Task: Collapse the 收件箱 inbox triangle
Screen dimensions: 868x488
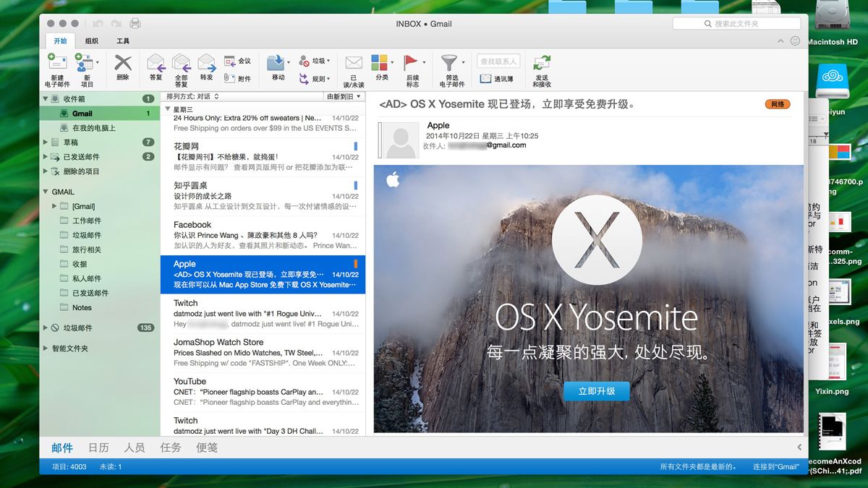Action: [x=46, y=99]
